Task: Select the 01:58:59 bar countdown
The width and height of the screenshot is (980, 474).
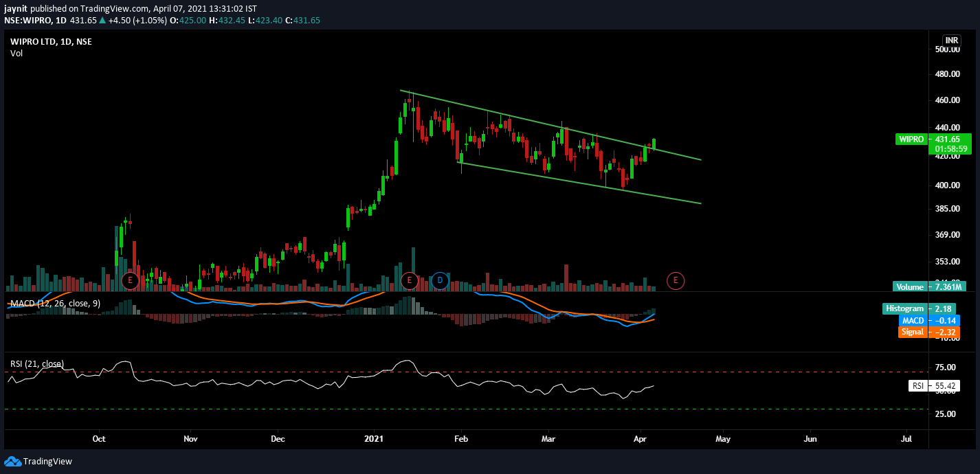Action: (x=951, y=148)
